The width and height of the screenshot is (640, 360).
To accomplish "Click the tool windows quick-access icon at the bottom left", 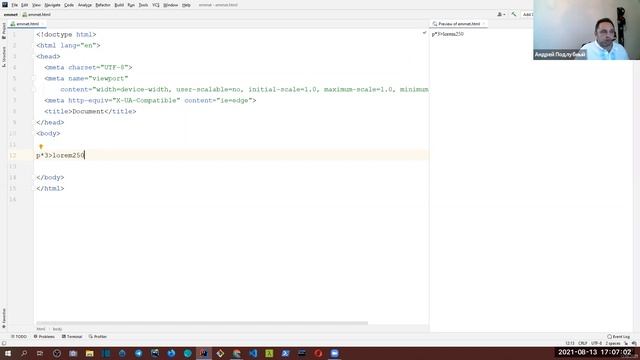I will point(4,343).
